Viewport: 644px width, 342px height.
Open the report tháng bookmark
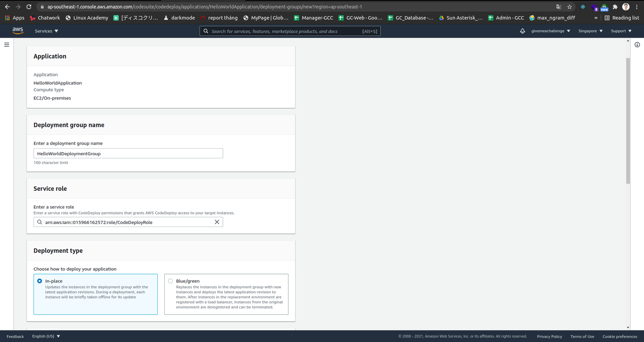219,18
